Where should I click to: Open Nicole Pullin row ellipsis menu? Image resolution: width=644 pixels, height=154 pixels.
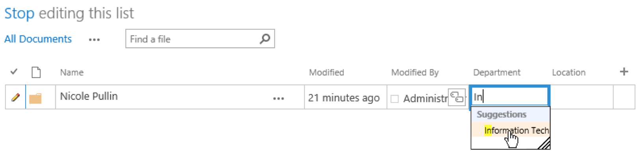[x=279, y=99]
